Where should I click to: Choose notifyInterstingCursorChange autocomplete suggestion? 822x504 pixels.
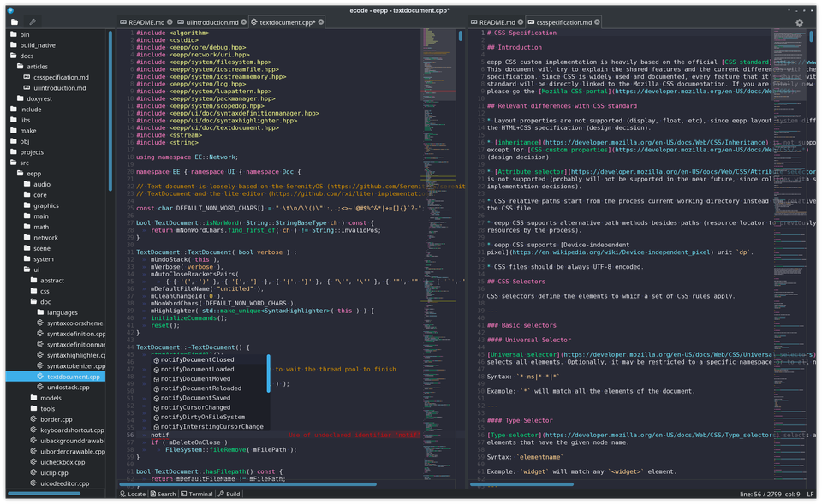[x=209, y=426]
